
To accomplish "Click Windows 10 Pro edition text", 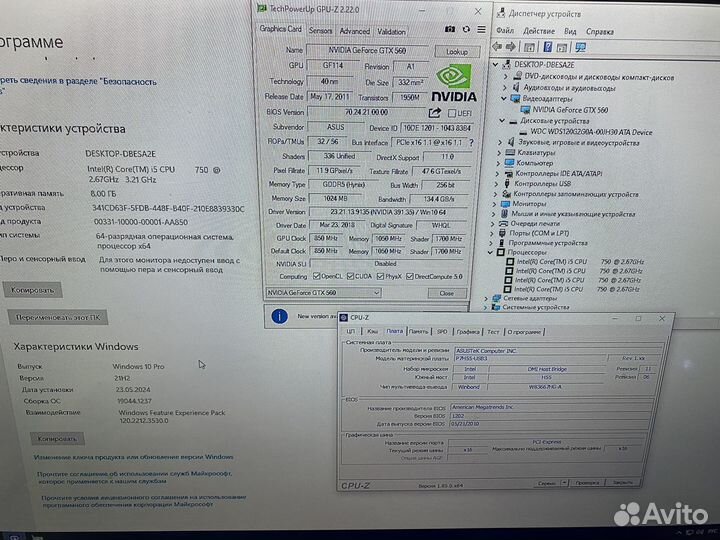I will click(138, 366).
